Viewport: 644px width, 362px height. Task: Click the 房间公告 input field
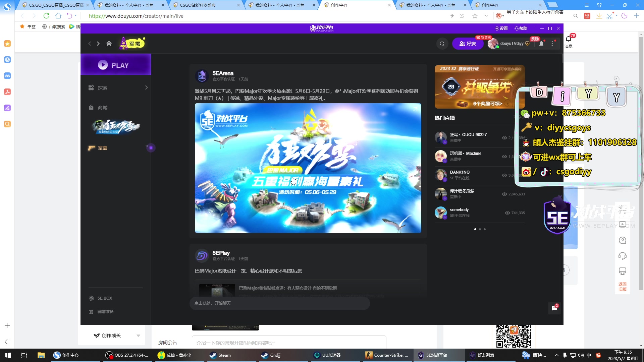(x=289, y=342)
